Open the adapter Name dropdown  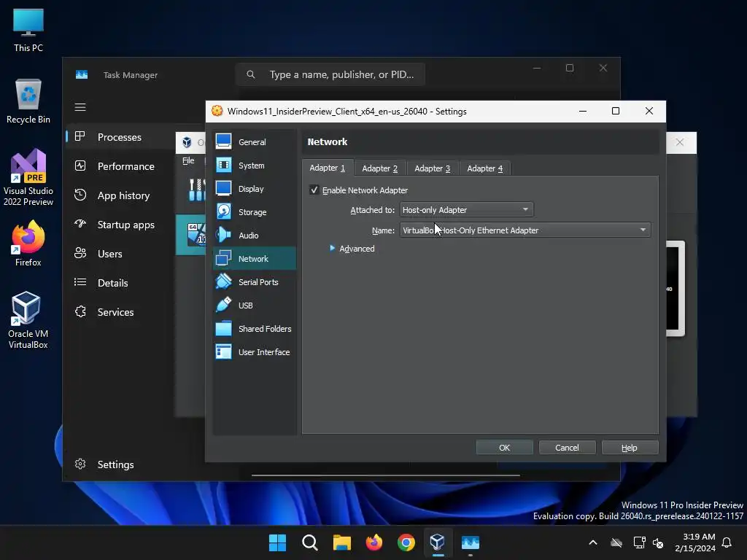coord(525,230)
